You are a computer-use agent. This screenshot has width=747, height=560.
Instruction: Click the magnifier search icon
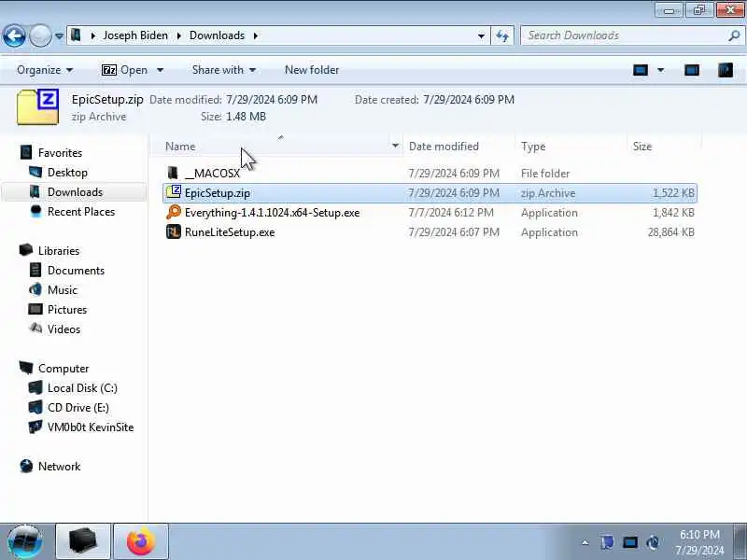[734, 35]
